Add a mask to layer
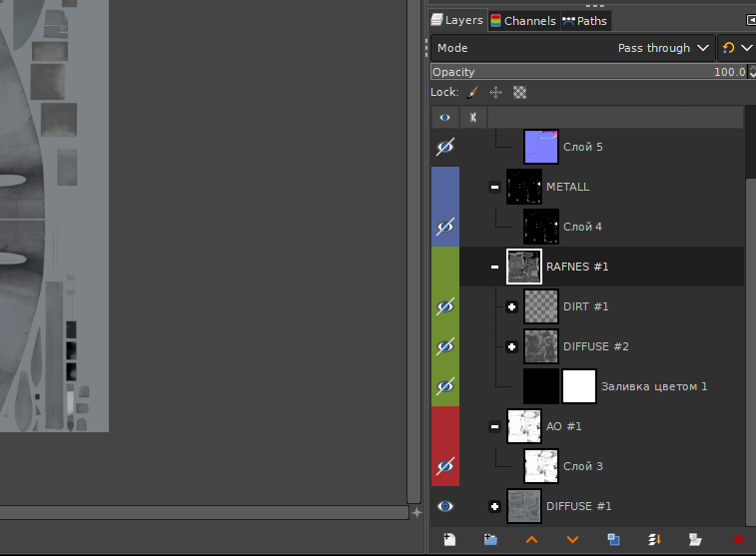This screenshot has width=756, height=556. point(695,540)
